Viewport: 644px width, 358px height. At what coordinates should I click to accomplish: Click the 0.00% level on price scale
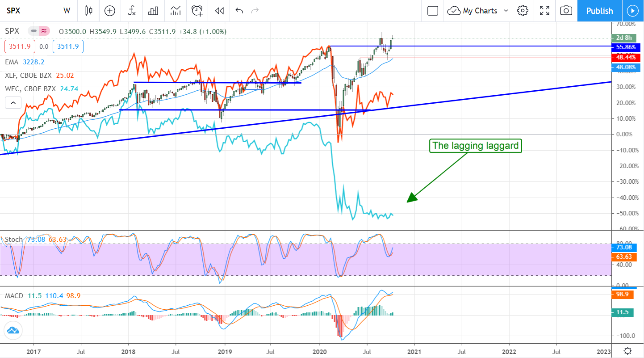tap(626, 134)
